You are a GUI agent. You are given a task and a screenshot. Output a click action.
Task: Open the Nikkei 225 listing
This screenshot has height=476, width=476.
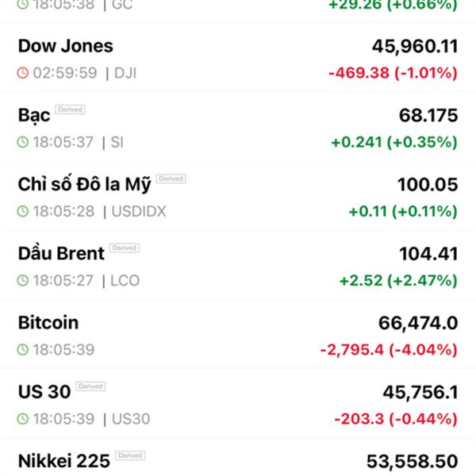coord(63,460)
